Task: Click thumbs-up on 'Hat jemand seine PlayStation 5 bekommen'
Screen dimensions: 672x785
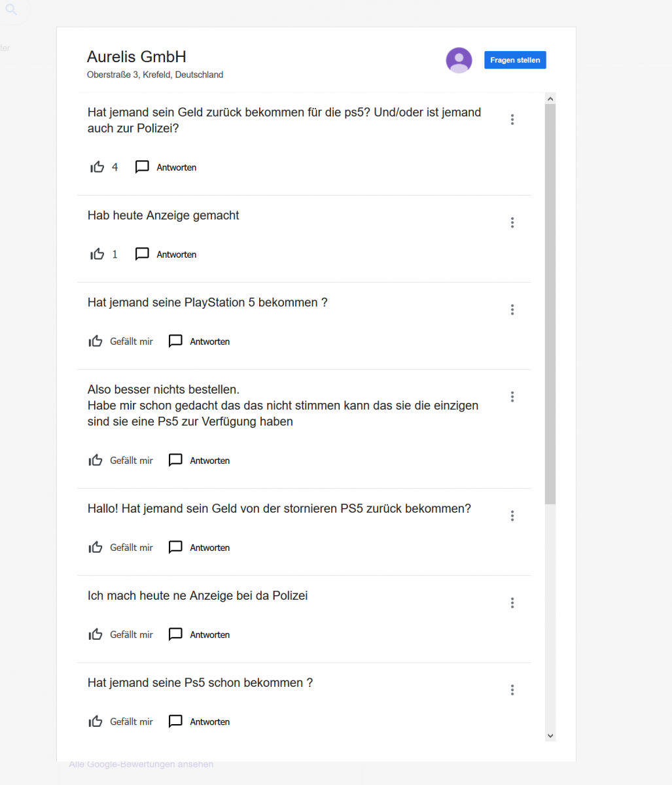Action: tap(96, 341)
